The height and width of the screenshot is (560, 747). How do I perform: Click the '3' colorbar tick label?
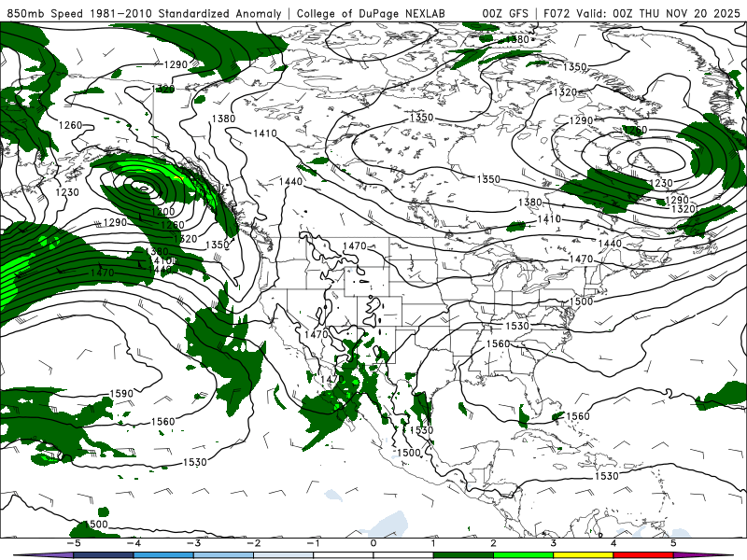click(554, 543)
